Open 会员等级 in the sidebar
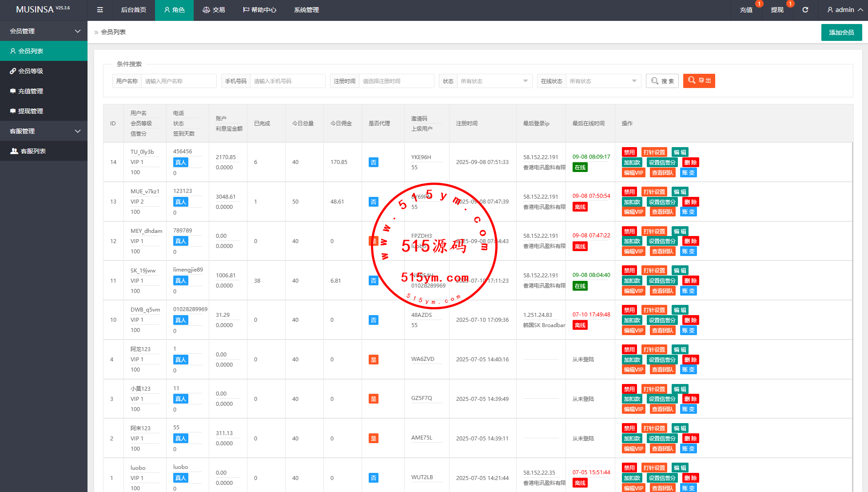Viewport: 868px width, 492px height. point(31,71)
